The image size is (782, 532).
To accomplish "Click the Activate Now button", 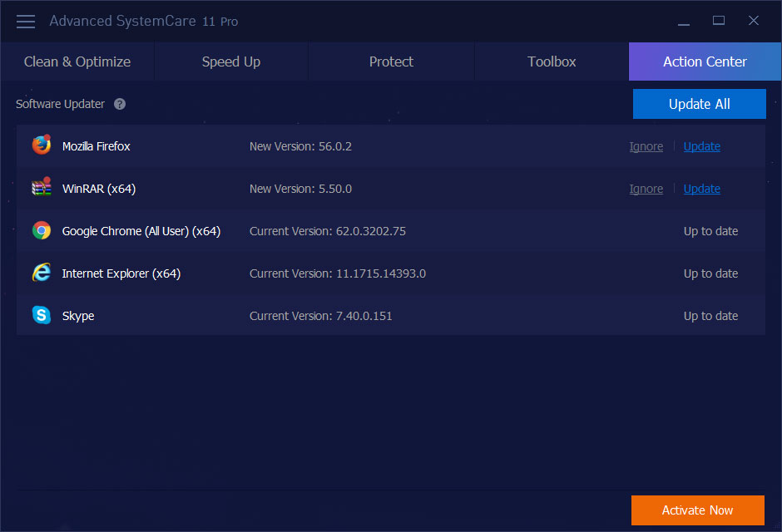I will pos(698,510).
